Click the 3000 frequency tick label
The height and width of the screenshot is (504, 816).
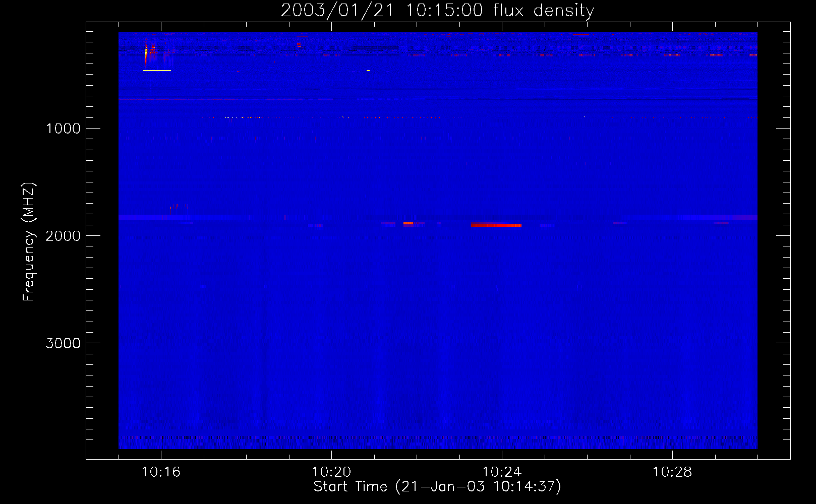click(63, 343)
